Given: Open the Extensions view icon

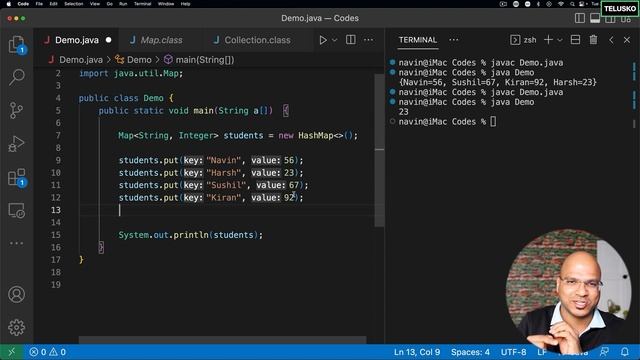Looking at the screenshot, I should coord(17,177).
